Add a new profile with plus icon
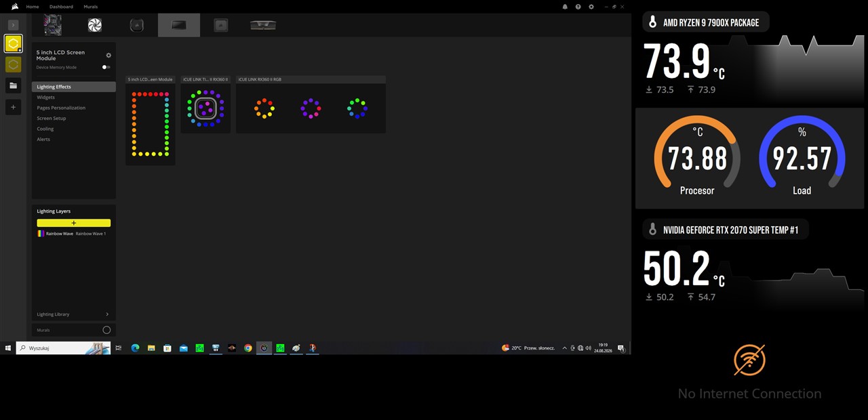868x420 pixels. click(x=13, y=107)
